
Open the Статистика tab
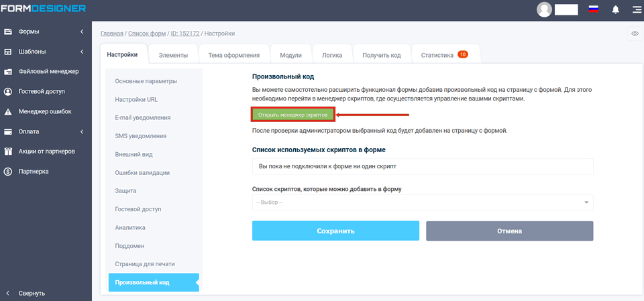coord(445,55)
